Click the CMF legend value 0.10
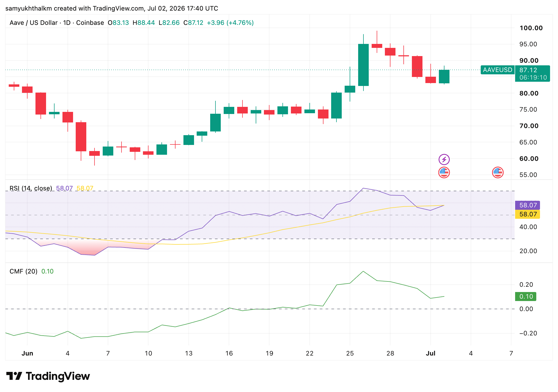This screenshot has width=558, height=392. pos(47,271)
